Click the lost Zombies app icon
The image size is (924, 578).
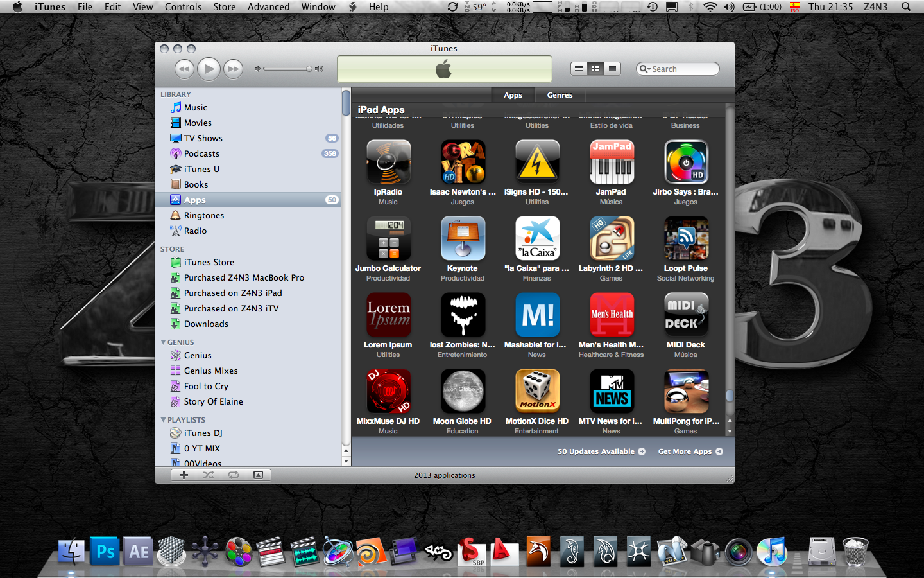click(x=463, y=315)
